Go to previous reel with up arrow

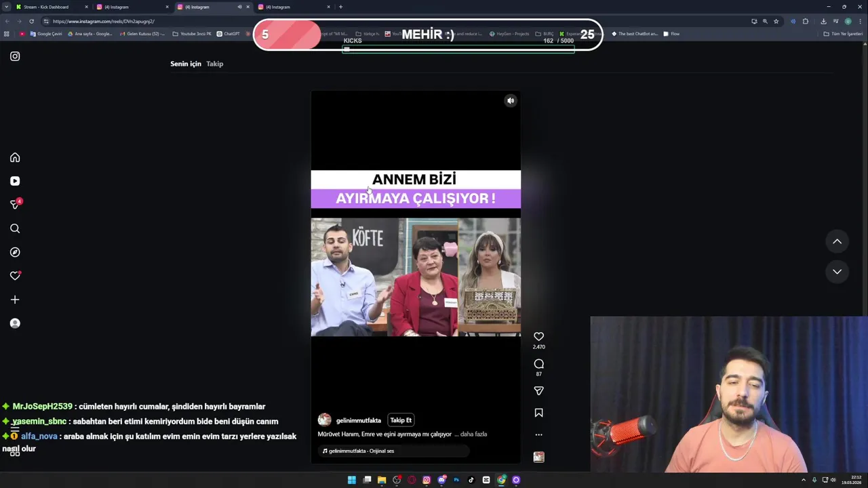(837, 241)
